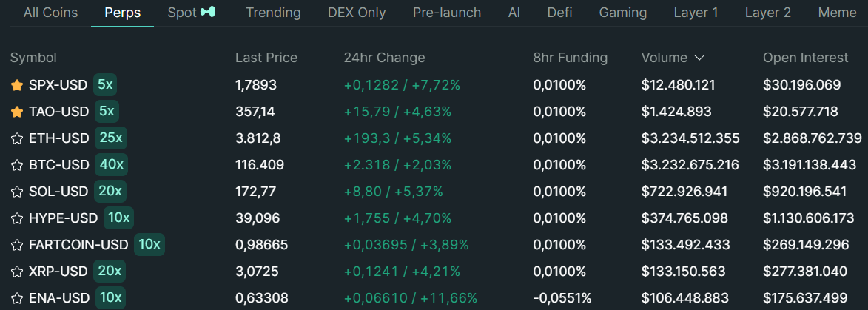Switch to the All Coins tab
The height and width of the screenshot is (310, 868).
pos(51,13)
